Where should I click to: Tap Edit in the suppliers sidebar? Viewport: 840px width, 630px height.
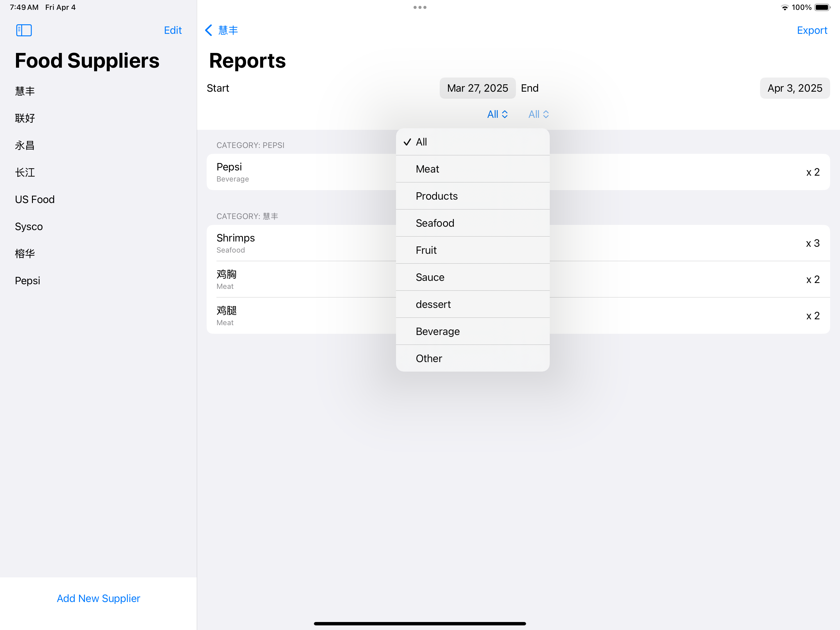point(173,30)
